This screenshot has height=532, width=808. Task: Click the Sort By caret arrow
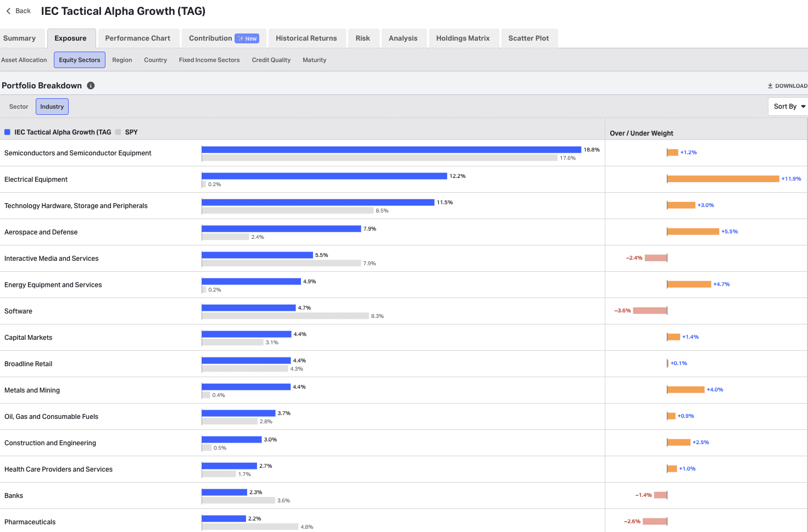coord(803,107)
